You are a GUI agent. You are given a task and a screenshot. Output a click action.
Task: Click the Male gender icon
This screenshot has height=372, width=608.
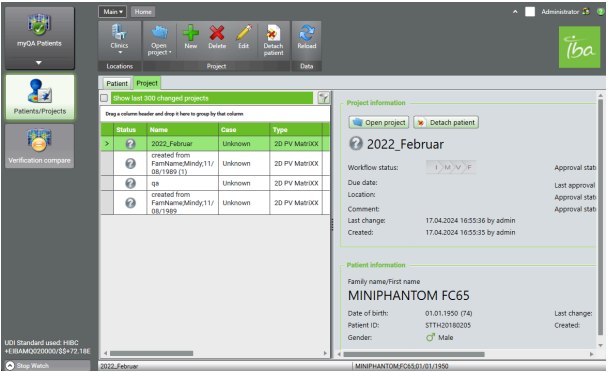tap(430, 337)
